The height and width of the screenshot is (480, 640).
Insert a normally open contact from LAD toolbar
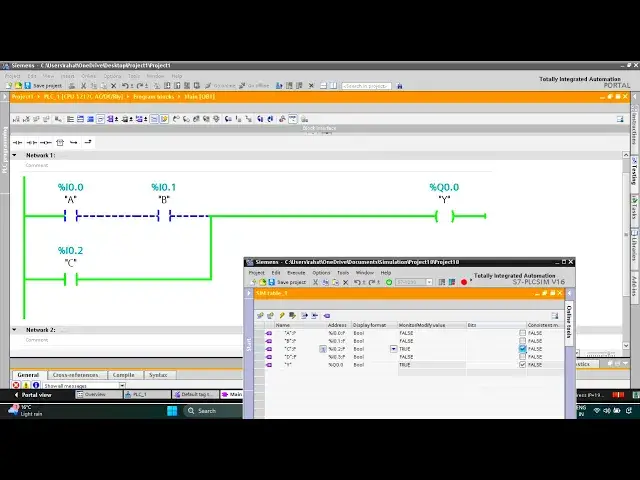[x=18, y=142]
